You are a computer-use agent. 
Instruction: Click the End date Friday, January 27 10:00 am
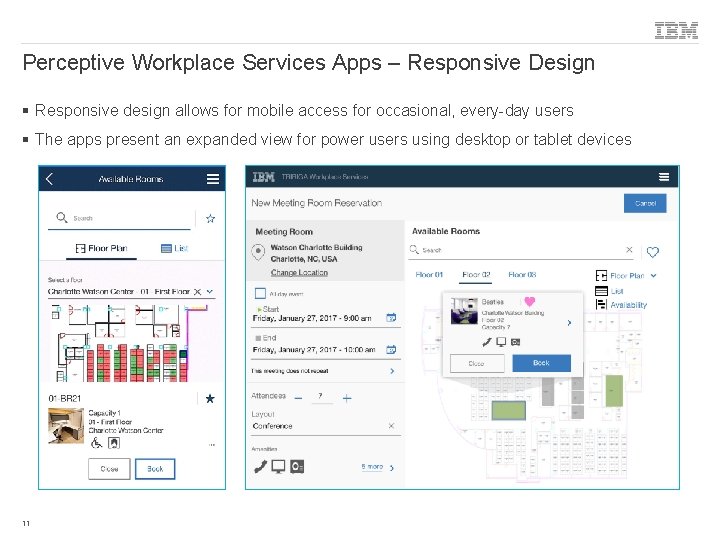(x=314, y=350)
